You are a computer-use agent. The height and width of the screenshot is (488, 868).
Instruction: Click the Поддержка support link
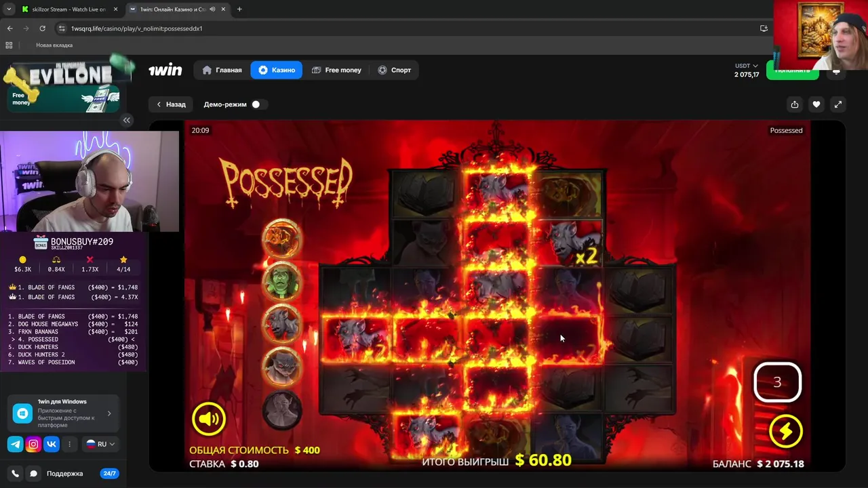tap(64, 474)
